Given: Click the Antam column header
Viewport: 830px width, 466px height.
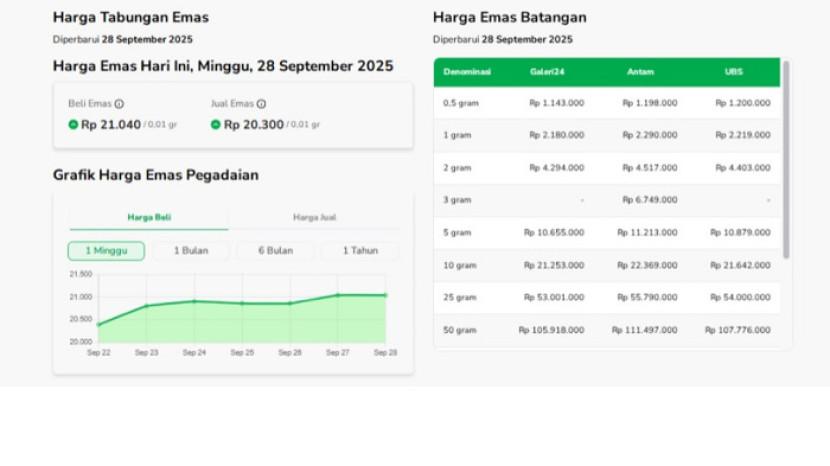Looking at the screenshot, I should 640,72.
